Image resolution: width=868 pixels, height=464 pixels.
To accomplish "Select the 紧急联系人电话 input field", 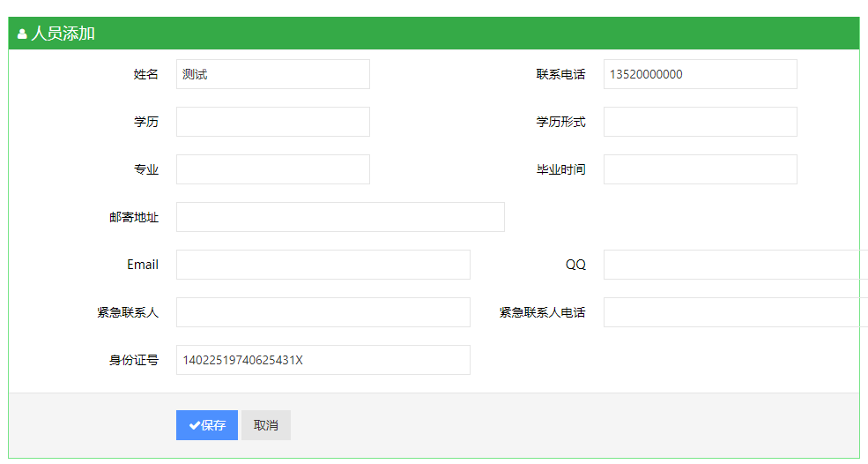I will (736, 312).
